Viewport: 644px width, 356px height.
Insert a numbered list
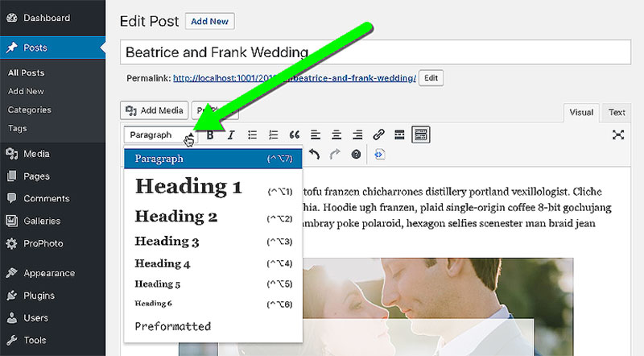273,135
